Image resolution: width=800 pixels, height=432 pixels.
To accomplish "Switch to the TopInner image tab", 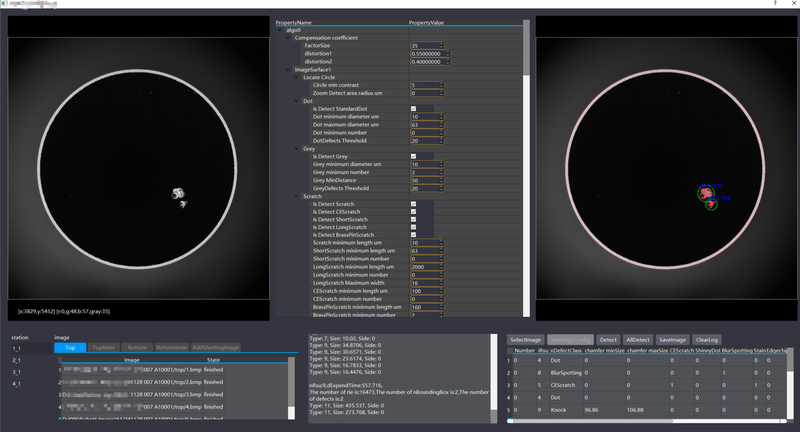I will click(x=103, y=347).
